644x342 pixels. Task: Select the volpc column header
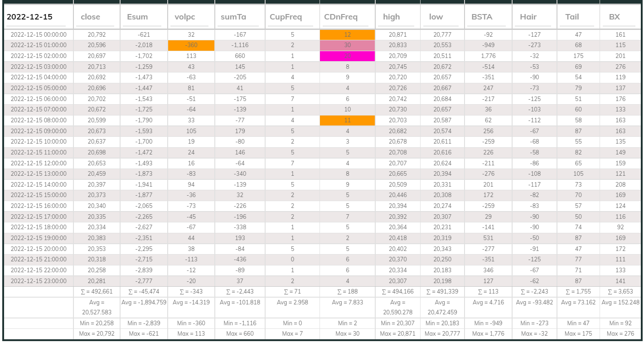click(x=185, y=17)
